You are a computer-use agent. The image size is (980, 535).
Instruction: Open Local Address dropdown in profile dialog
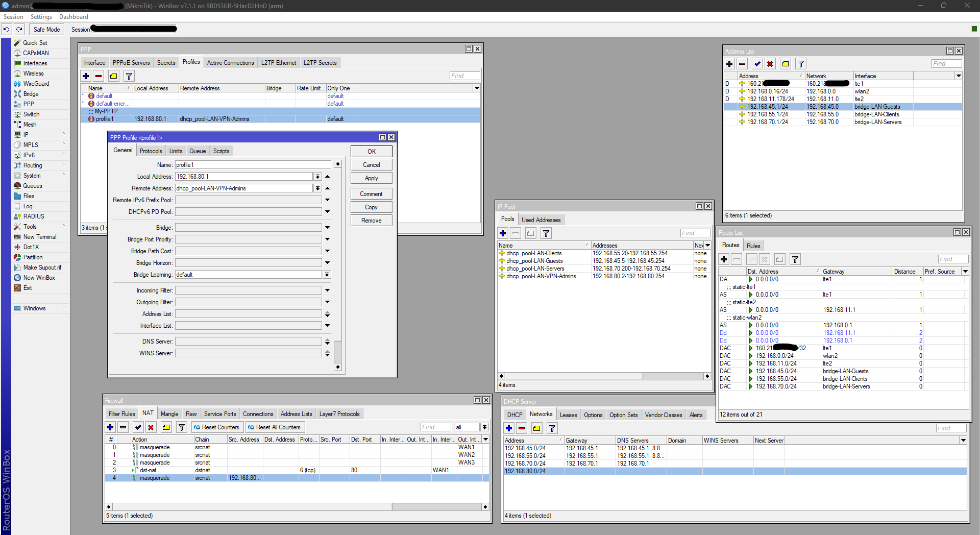point(317,177)
